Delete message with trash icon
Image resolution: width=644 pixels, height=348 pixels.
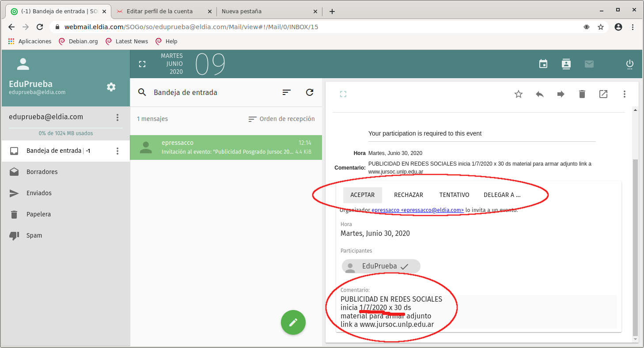click(x=582, y=94)
